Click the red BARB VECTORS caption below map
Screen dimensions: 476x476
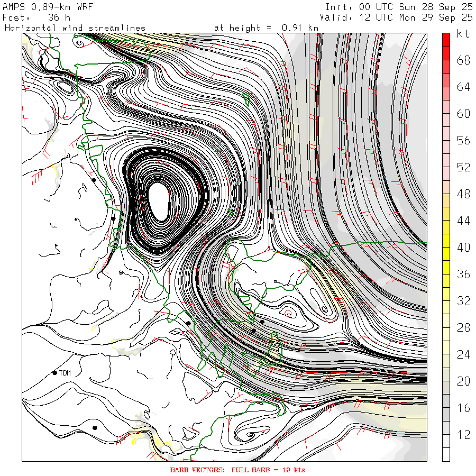click(x=237, y=470)
